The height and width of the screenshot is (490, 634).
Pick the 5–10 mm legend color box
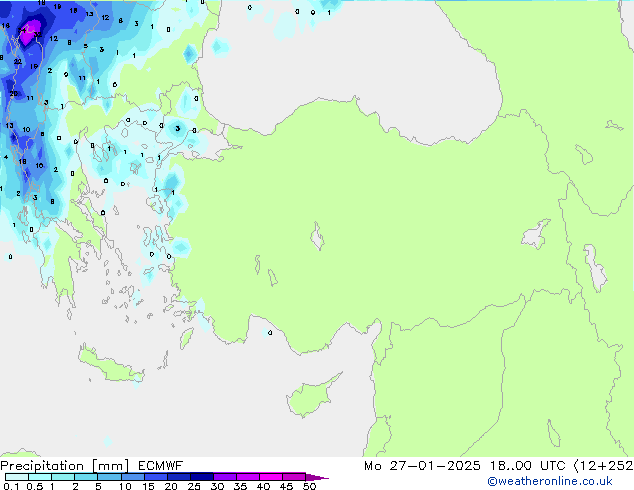pos(109,477)
